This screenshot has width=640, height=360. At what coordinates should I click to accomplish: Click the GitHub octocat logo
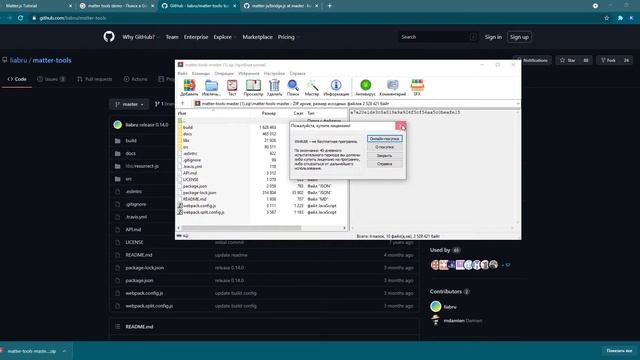tap(109, 37)
